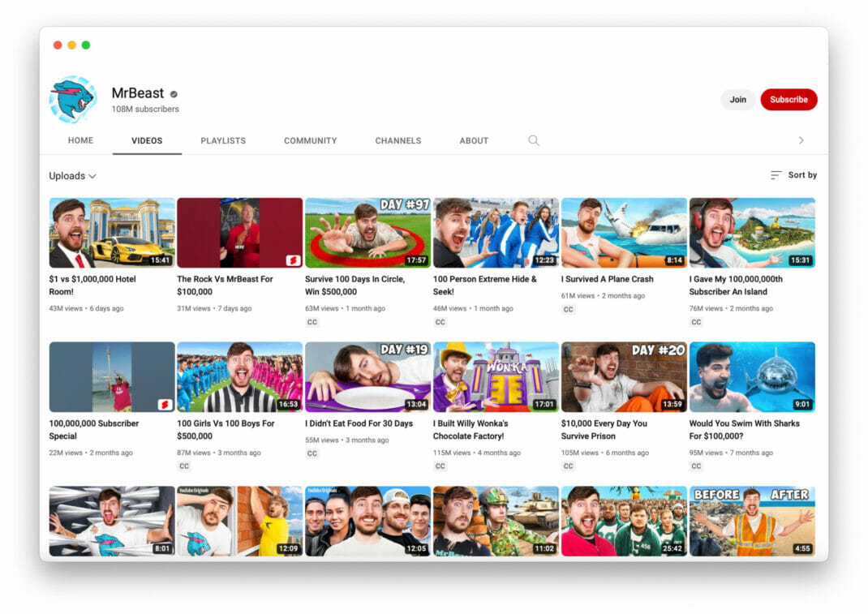Play the $1 vs $1,000,000 Hotel Room video thumbnail

[111, 233]
